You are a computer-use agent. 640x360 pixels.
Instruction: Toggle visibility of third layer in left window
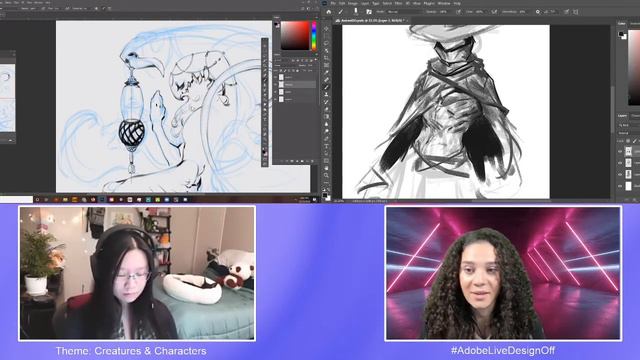pyautogui.click(x=276, y=92)
